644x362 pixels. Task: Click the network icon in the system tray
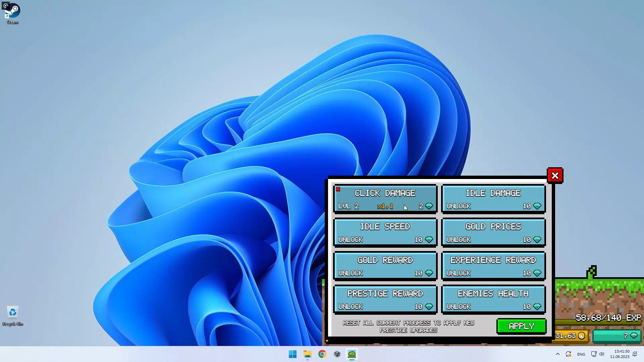point(594,354)
